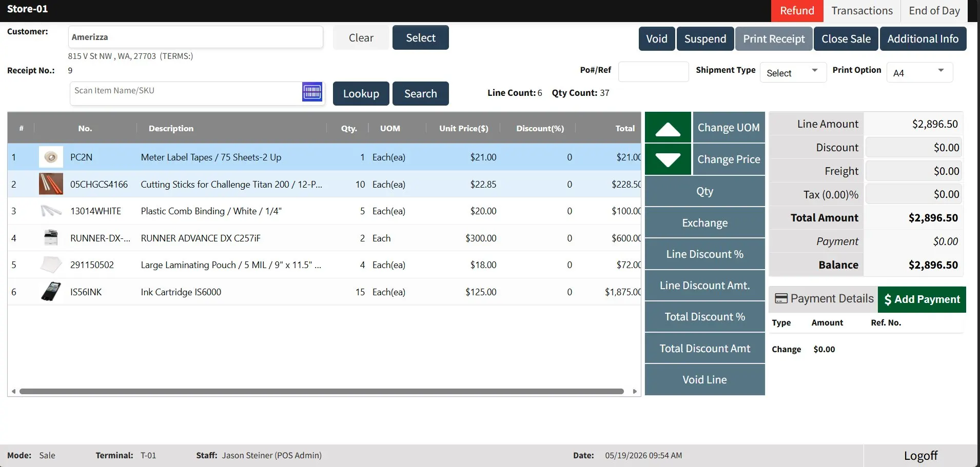This screenshot has height=467, width=980.
Task: Click the Ink Cartridge IS6000 image
Action: 51,292
